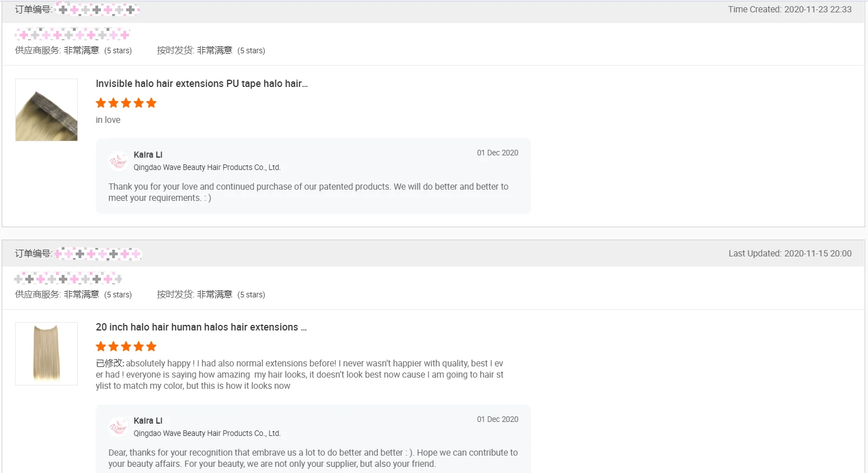Click the blurred buyer name above the 'in love' review

tap(72, 35)
